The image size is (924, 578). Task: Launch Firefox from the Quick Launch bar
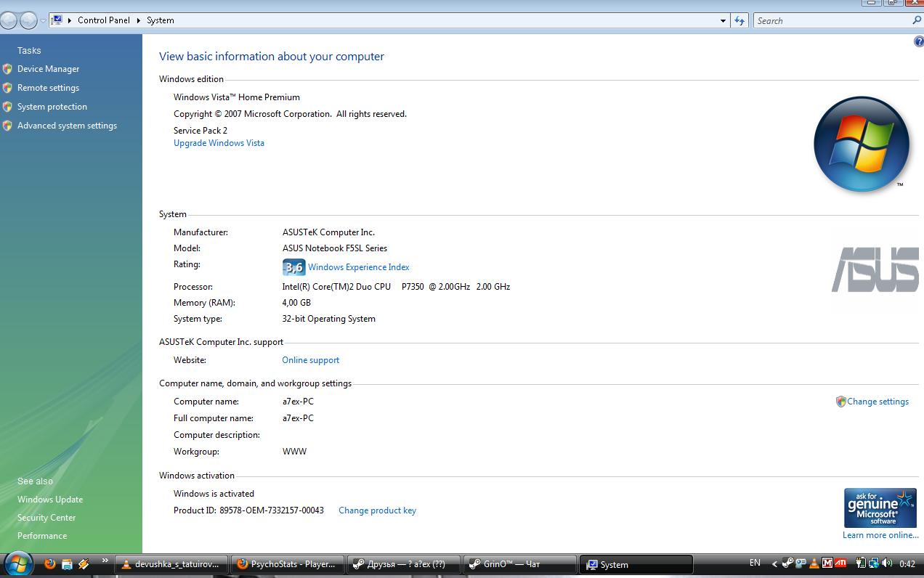(49, 563)
